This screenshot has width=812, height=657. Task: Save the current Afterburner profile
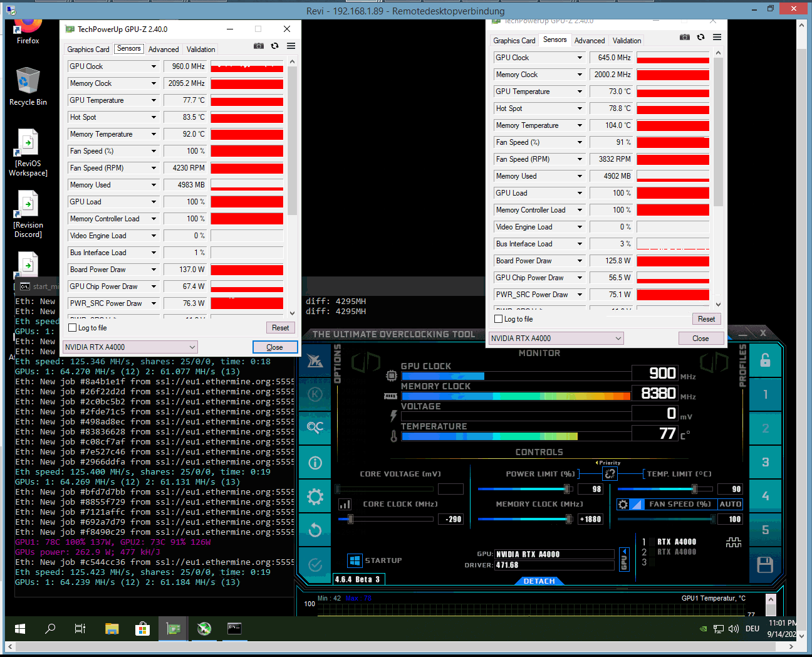(x=765, y=565)
